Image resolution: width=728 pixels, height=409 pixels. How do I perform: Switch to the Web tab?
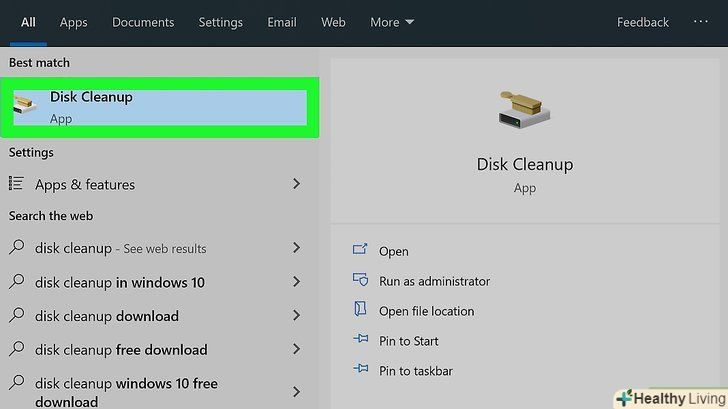click(333, 22)
